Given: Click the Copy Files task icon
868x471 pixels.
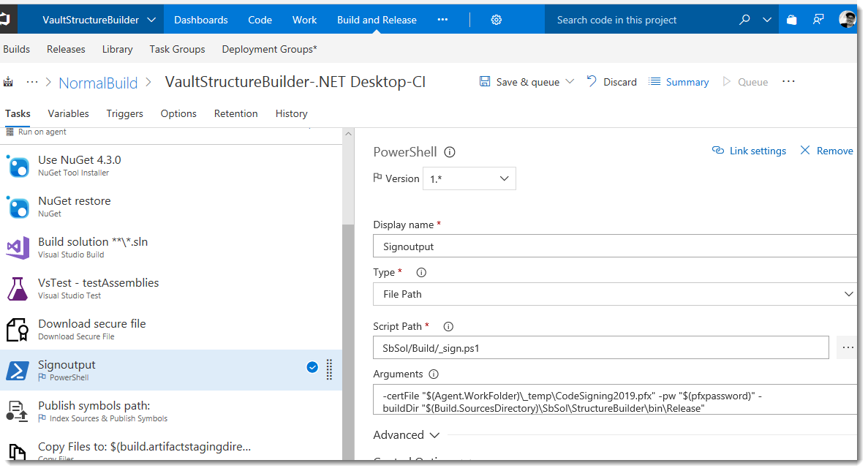Looking at the screenshot, I should 18,449.
